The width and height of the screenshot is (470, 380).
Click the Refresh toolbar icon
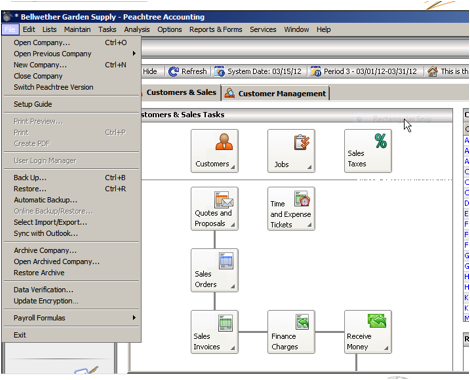point(173,71)
